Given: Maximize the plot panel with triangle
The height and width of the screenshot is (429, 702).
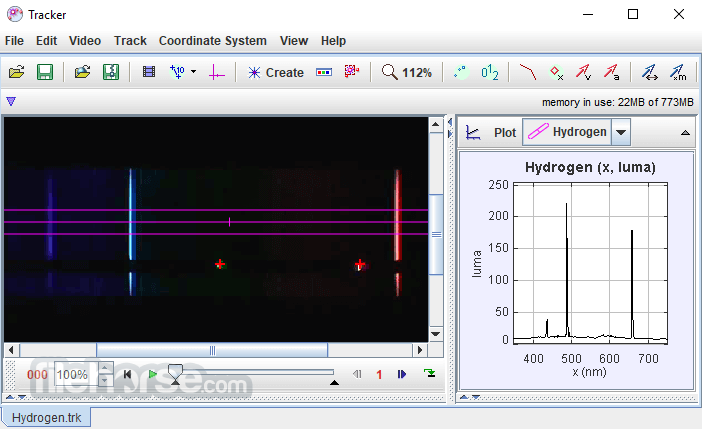Looking at the screenshot, I should (x=685, y=133).
